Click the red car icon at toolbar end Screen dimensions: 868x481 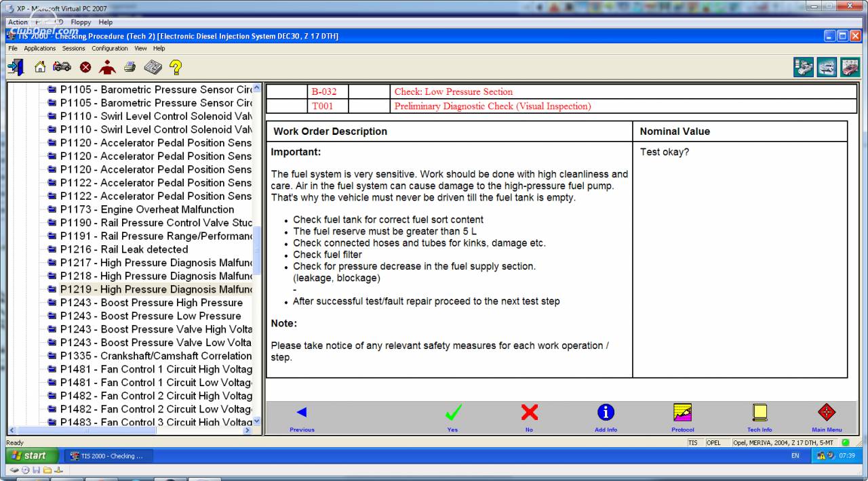pyautogui.click(x=850, y=67)
